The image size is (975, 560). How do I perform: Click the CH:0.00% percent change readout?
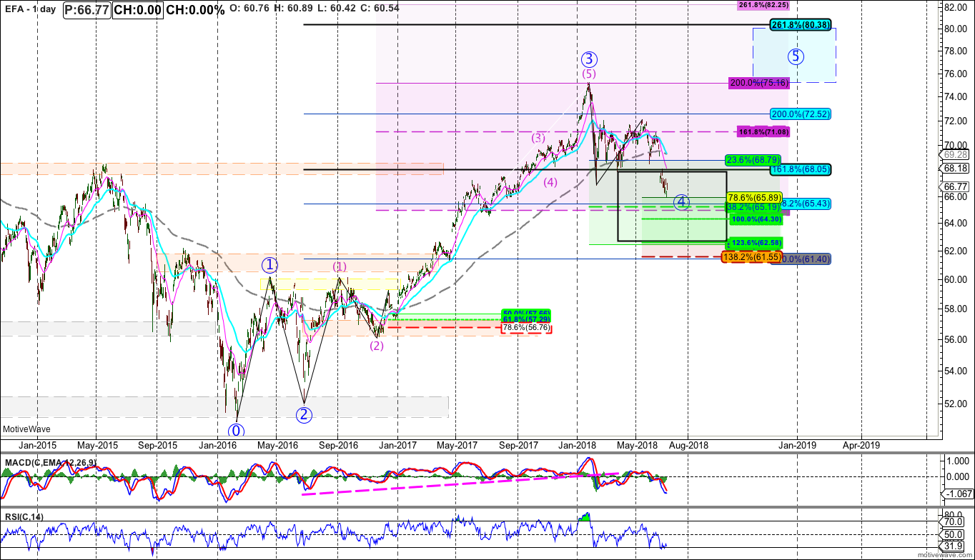click(x=195, y=10)
